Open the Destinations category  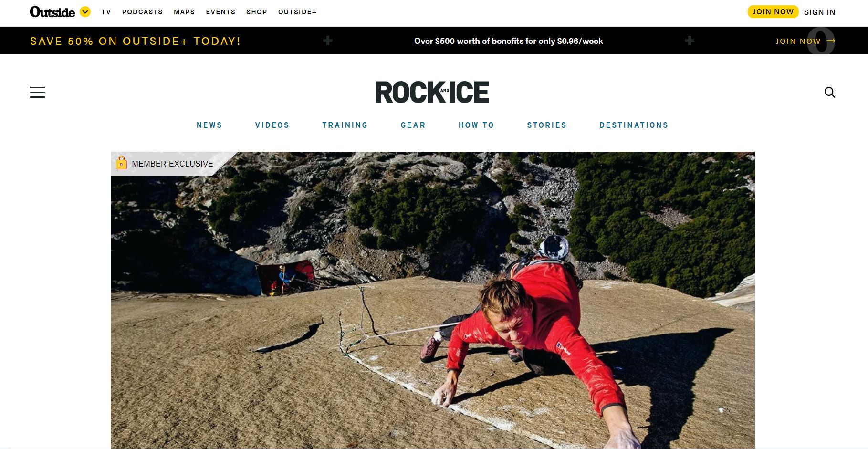tap(634, 125)
